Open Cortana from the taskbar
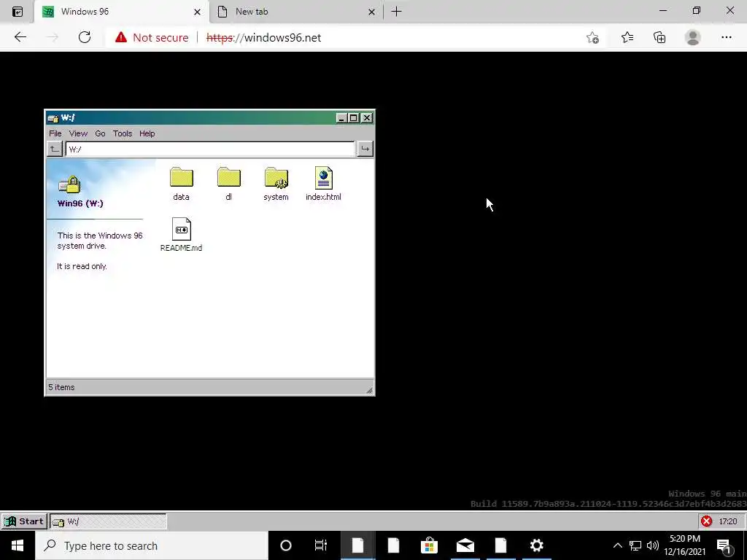This screenshot has width=747, height=560. pos(286,545)
